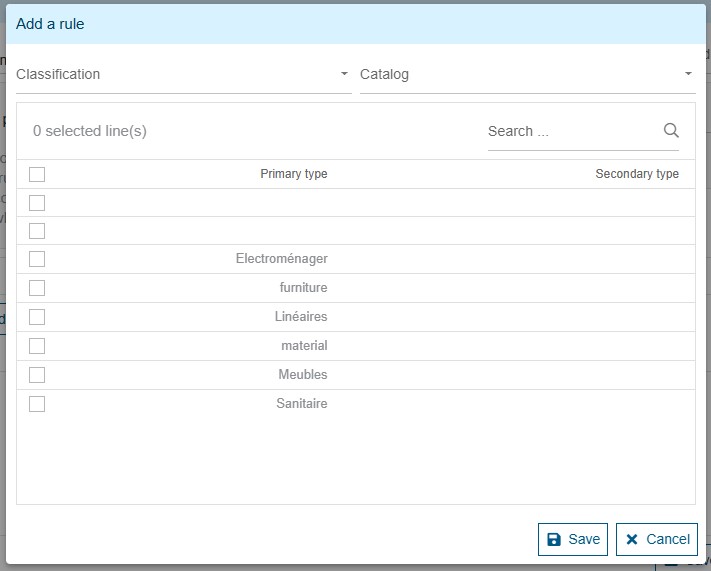Enable the Linéaires row checkbox
Screen dimensions: 711x571
pyautogui.click(x=37, y=317)
